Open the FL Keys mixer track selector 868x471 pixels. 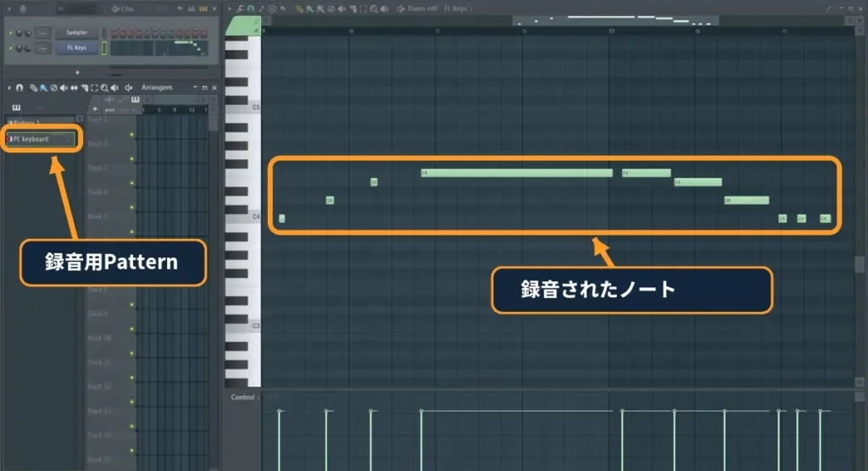coord(43,48)
